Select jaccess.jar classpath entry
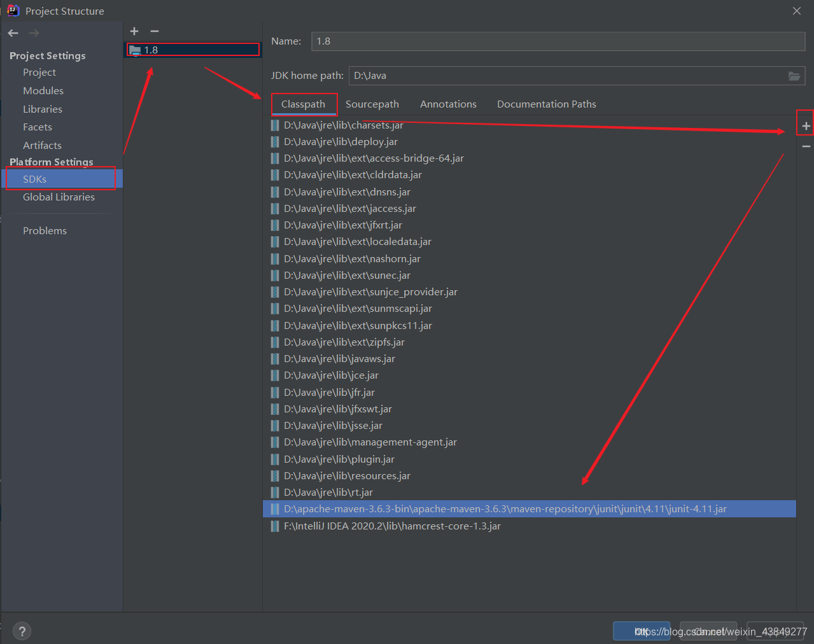The width and height of the screenshot is (814, 644). [x=530, y=209]
